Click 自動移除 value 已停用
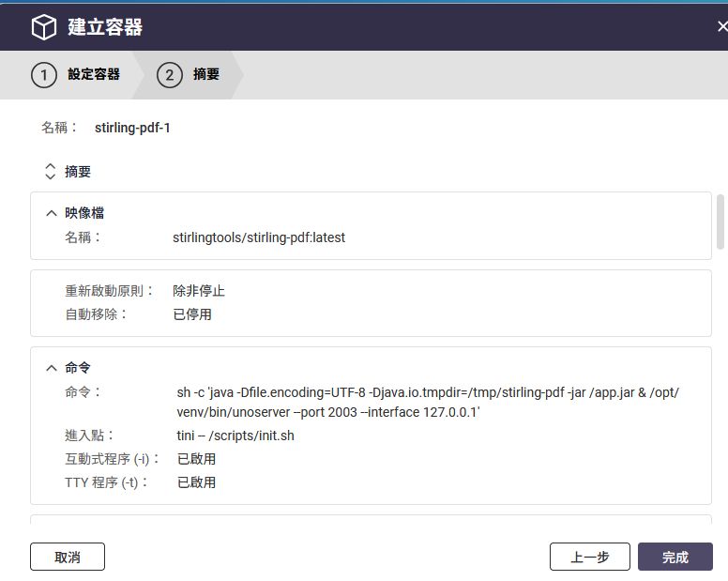Viewport: 728px width, 581px height. pyautogui.click(x=192, y=314)
